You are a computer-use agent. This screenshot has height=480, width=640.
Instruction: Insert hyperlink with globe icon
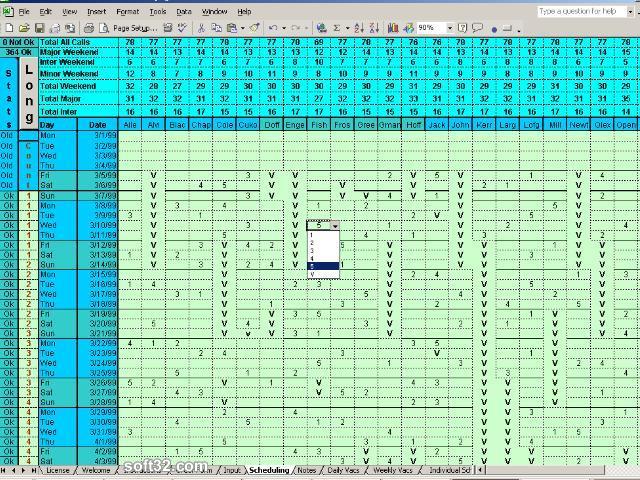point(322,28)
